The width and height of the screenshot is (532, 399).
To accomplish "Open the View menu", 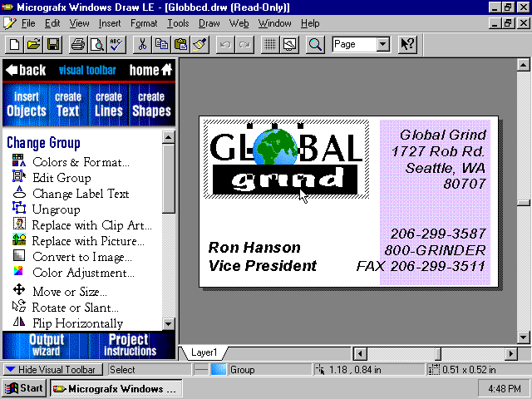I will click(80, 23).
